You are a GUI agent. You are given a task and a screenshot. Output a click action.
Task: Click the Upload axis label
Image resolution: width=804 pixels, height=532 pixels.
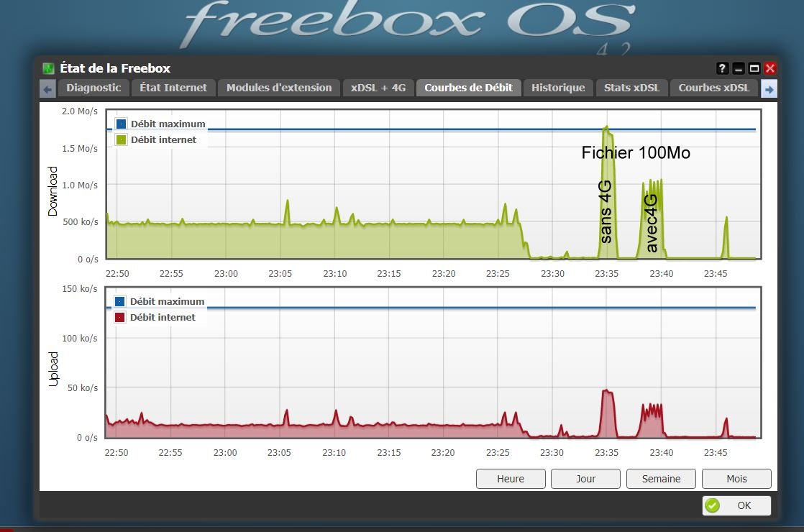click(53, 369)
